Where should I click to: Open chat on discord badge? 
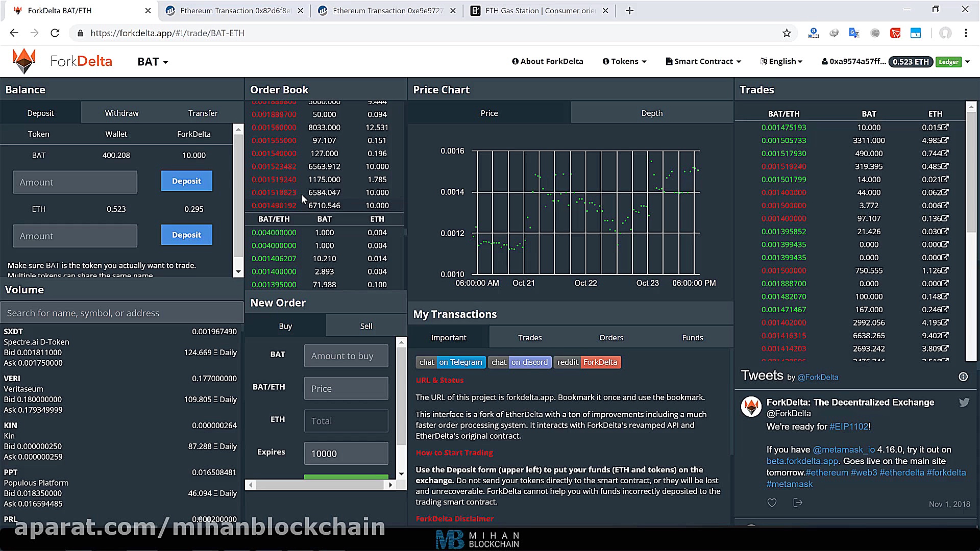click(x=520, y=362)
